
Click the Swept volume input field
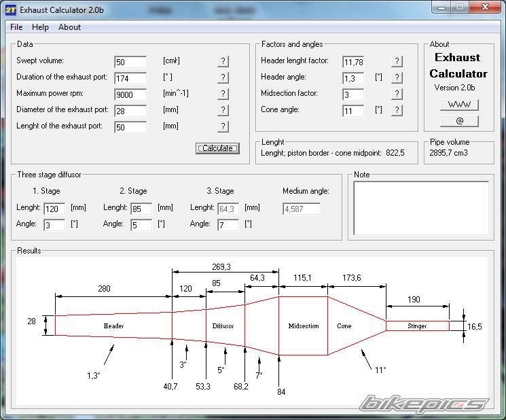(130, 63)
